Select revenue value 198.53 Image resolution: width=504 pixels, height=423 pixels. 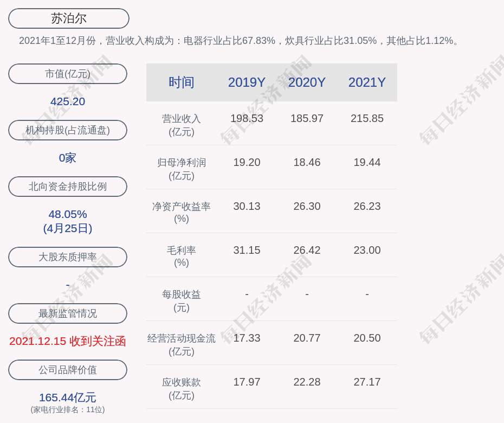(247, 118)
